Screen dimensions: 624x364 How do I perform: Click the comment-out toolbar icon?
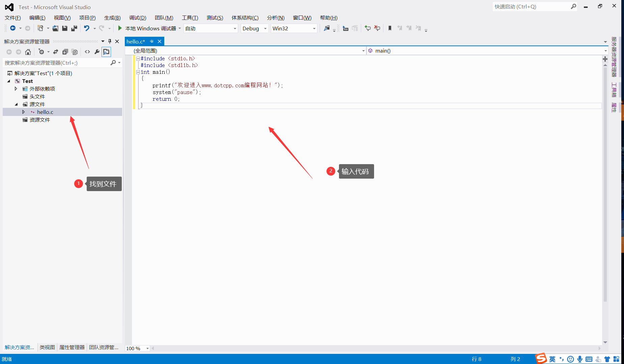(368, 28)
